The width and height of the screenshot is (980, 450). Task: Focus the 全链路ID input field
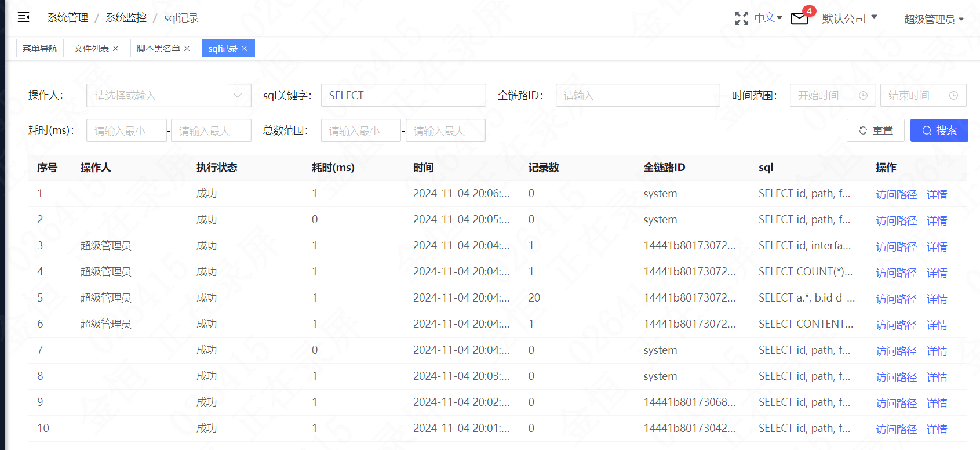[637, 95]
